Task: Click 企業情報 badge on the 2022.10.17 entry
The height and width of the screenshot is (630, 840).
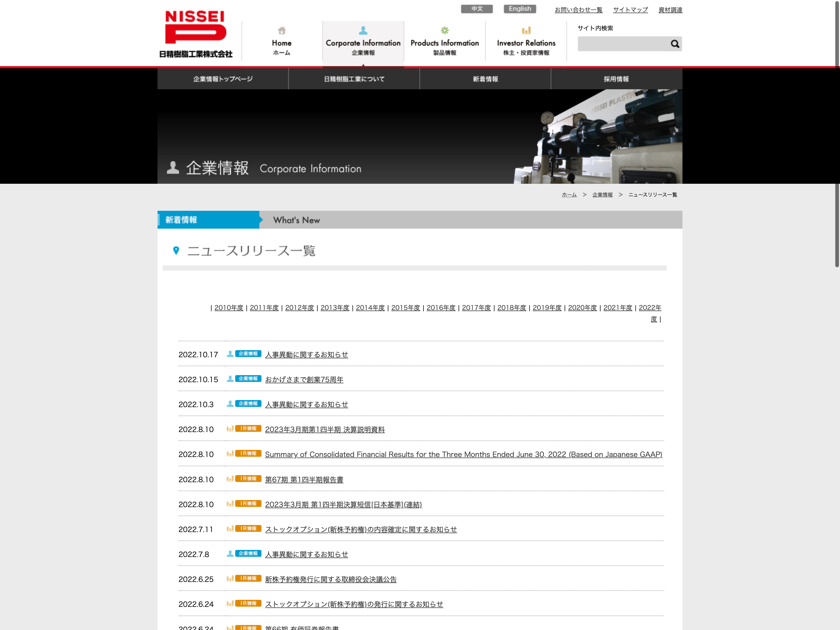Action: pos(248,354)
